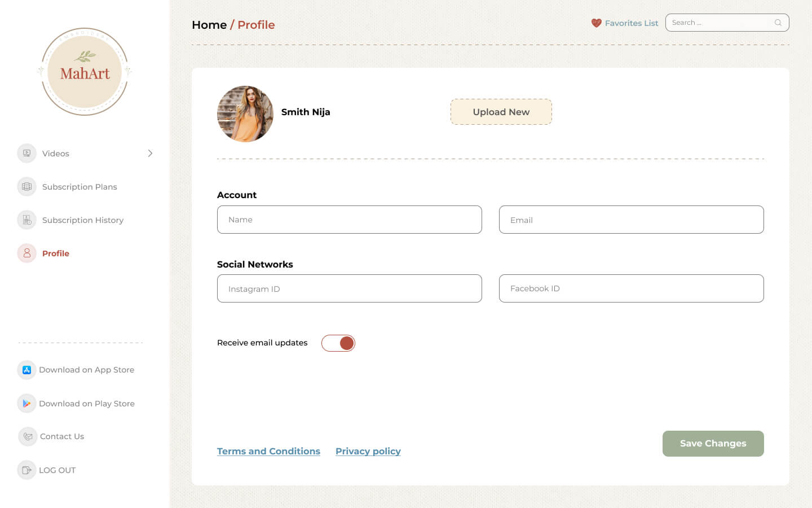Click the Profile person icon
The height and width of the screenshot is (508, 812).
coord(27,253)
